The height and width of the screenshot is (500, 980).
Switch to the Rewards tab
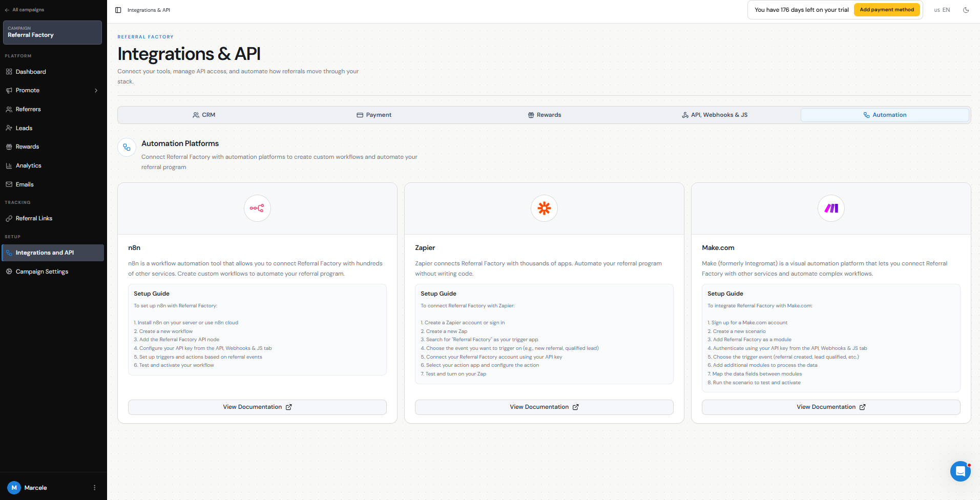pos(545,115)
